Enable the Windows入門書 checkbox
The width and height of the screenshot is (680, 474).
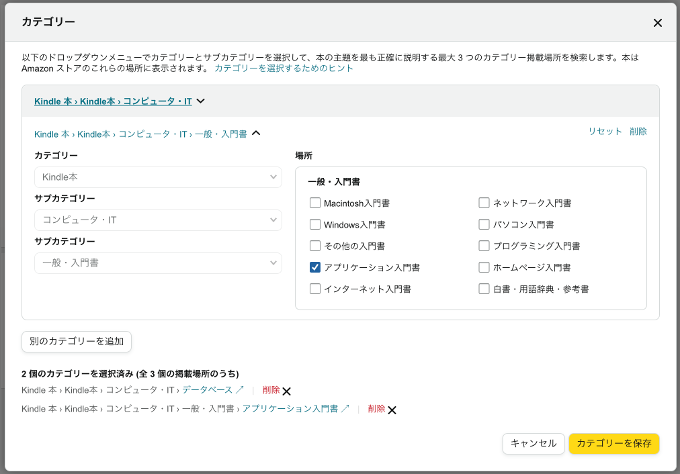click(316, 225)
